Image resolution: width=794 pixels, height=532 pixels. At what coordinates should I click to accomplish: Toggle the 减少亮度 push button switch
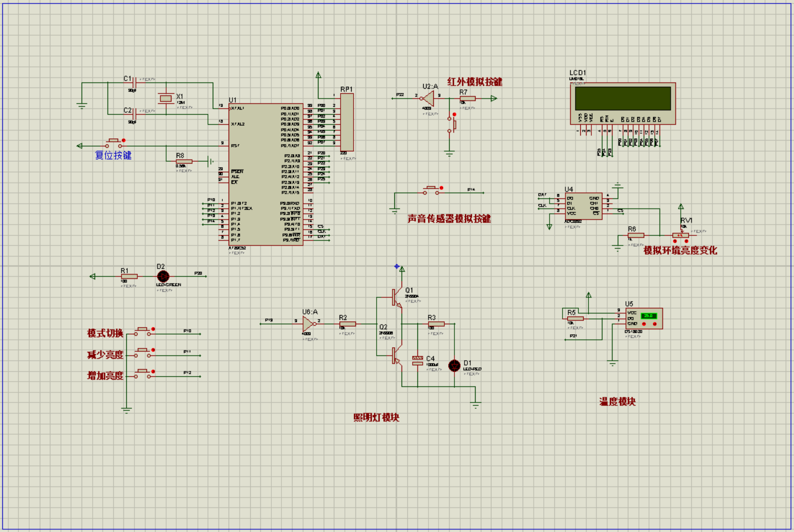pyautogui.click(x=143, y=353)
